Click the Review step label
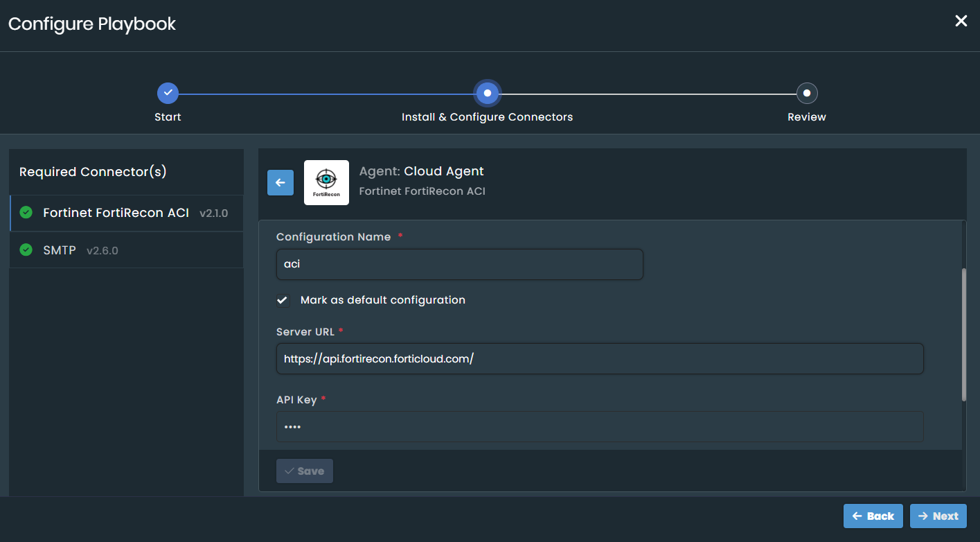Image resolution: width=980 pixels, height=542 pixels. click(807, 117)
